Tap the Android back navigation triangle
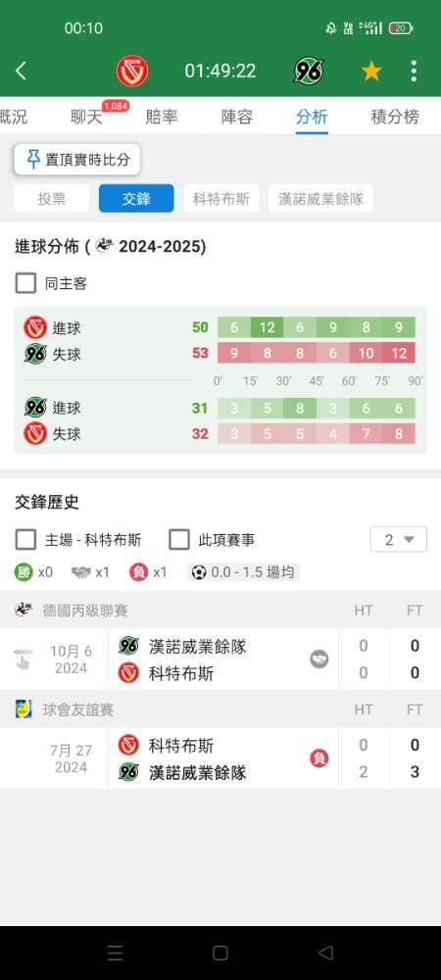Image resolution: width=441 pixels, height=980 pixels. [325, 953]
